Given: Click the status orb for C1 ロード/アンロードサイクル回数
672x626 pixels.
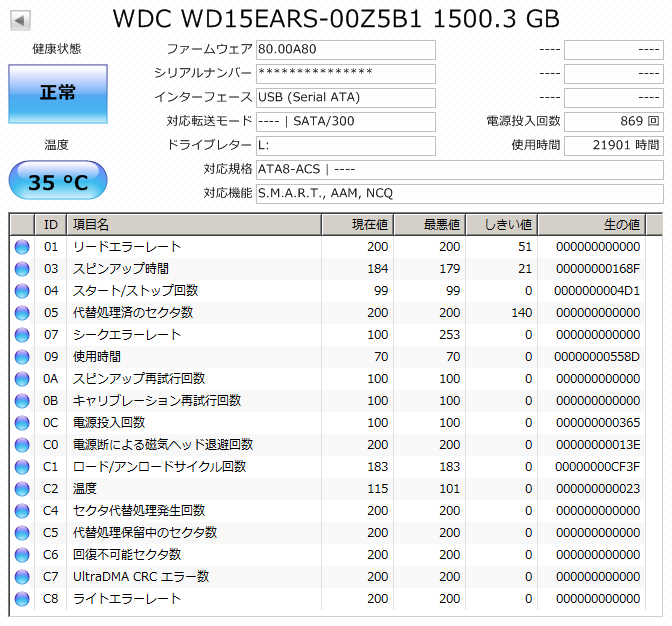Looking at the screenshot, I should tap(22, 467).
